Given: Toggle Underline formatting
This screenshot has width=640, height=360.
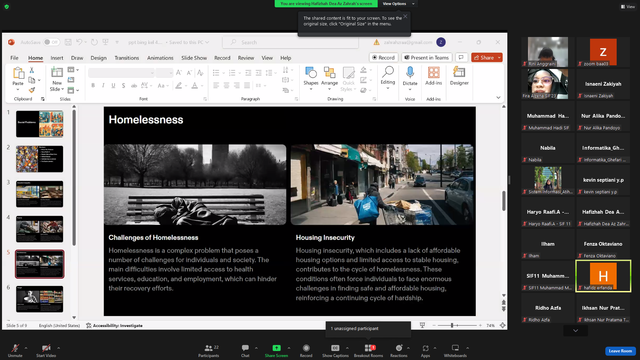Looking at the screenshot, I should coord(113,86).
